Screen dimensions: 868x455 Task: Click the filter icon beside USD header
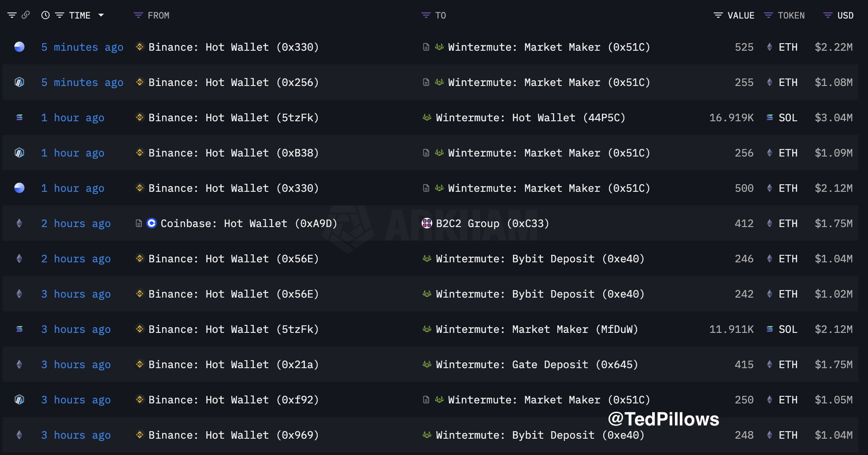pyautogui.click(x=828, y=15)
